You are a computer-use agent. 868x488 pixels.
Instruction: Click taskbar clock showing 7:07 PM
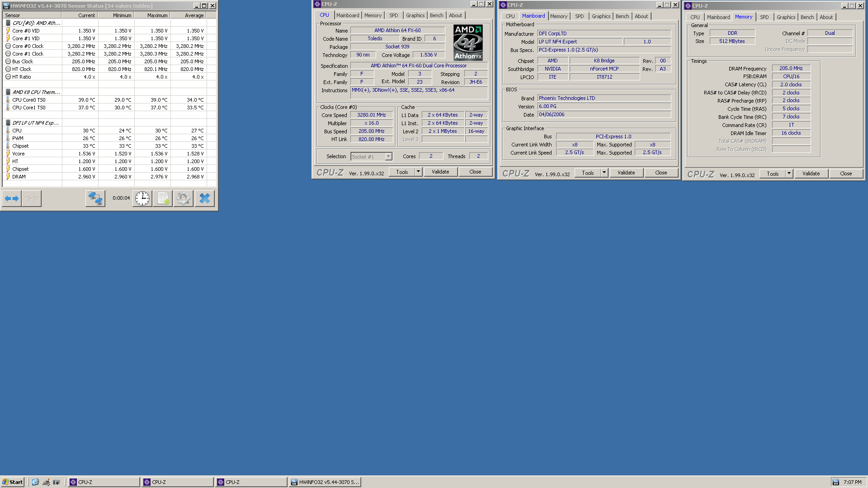tap(852, 482)
